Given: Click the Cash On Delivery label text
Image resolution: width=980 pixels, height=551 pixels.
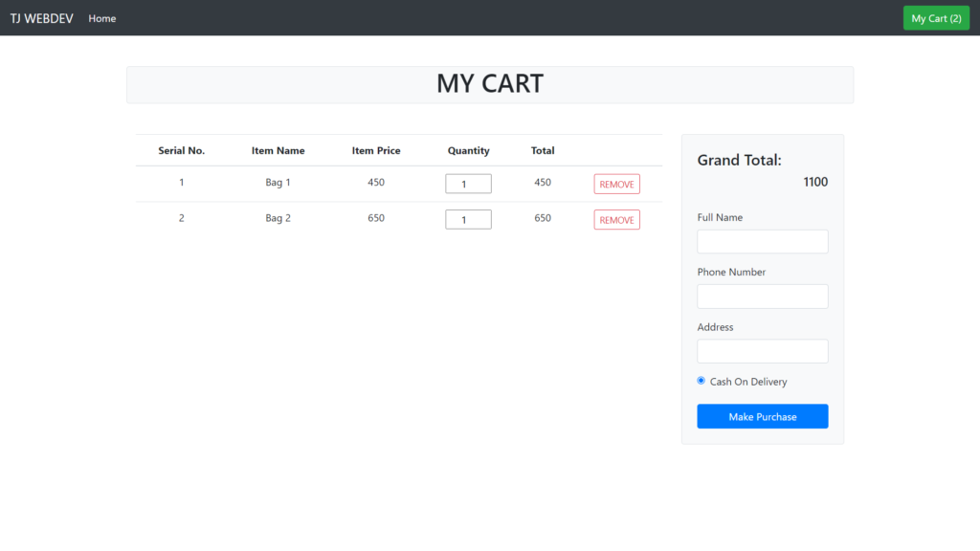Looking at the screenshot, I should tap(748, 382).
